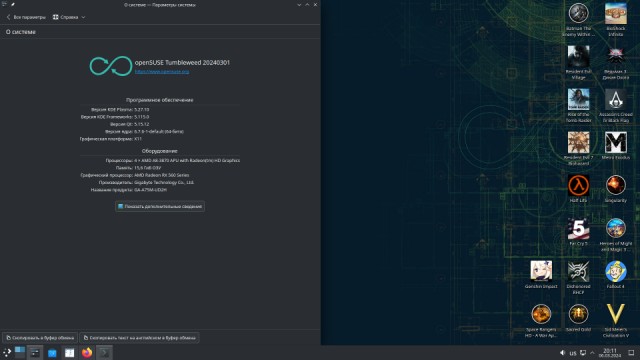
Task: Copy text in English to clipboard button
Action: point(139,338)
